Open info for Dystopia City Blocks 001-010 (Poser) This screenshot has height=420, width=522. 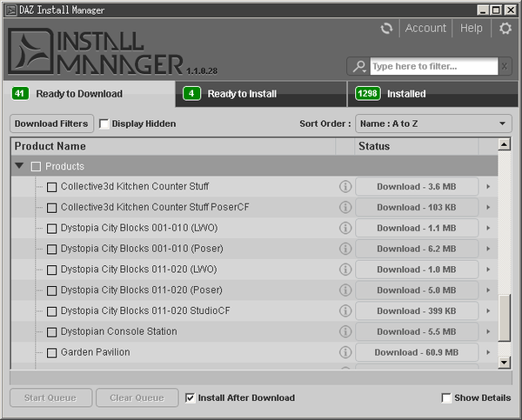tap(345, 249)
